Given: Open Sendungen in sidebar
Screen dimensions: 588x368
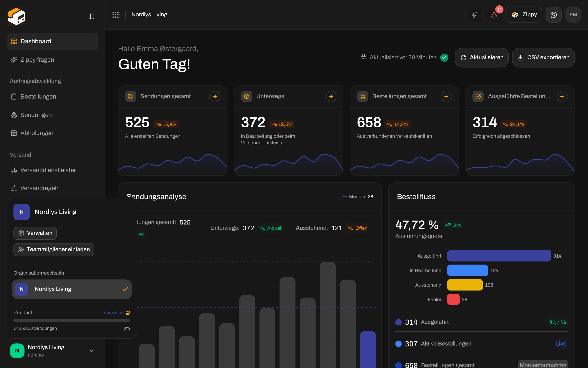Looking at the screenshot, I should click(x=52, y=115).
